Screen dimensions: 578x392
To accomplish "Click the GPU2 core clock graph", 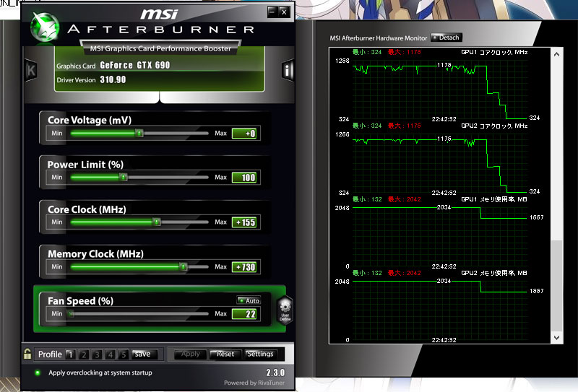I will (x=440, y=163).
